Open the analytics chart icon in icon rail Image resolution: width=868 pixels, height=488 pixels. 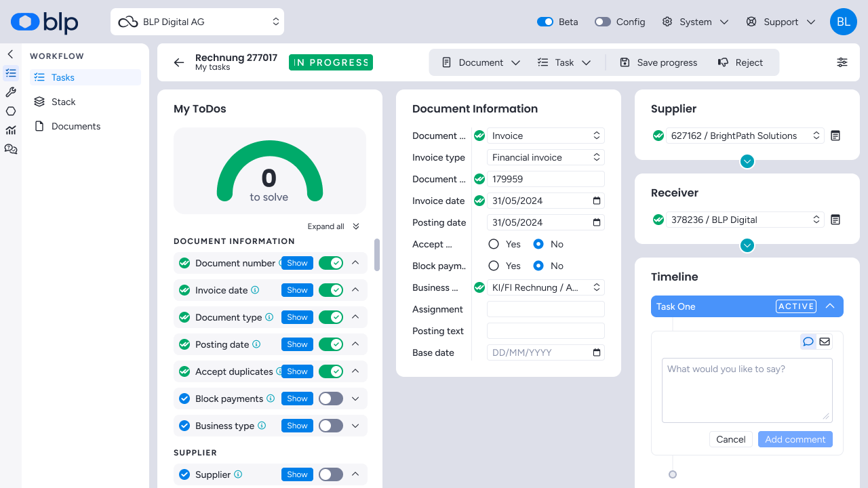(11, 130)
